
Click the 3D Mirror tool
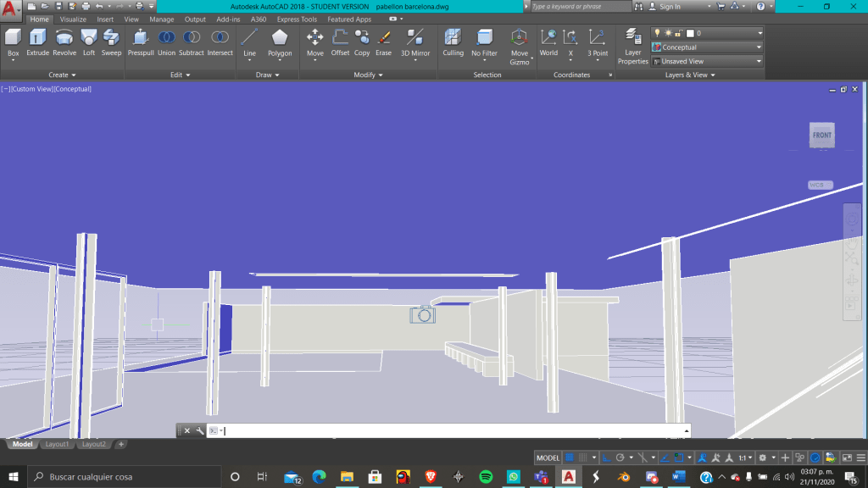point(415,42)
